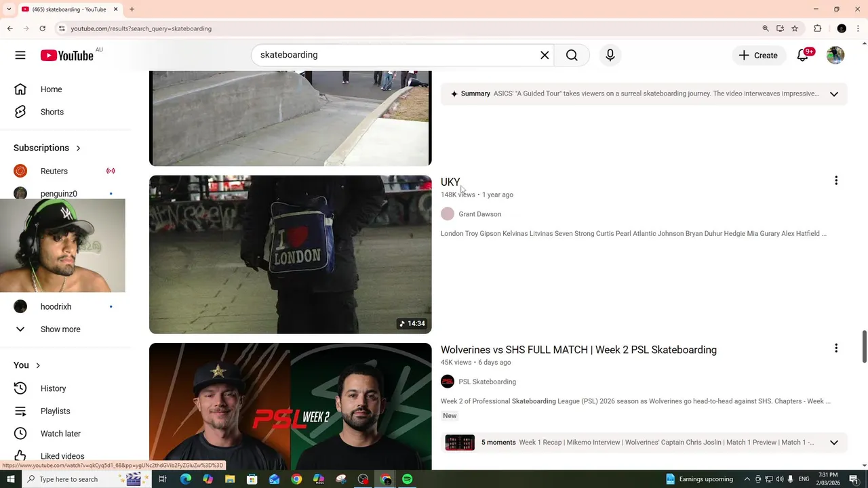The width and height of the screenshot is (868, 488).
Task: Open the YouTube guide hamburger menu
Action: (20, 55)
